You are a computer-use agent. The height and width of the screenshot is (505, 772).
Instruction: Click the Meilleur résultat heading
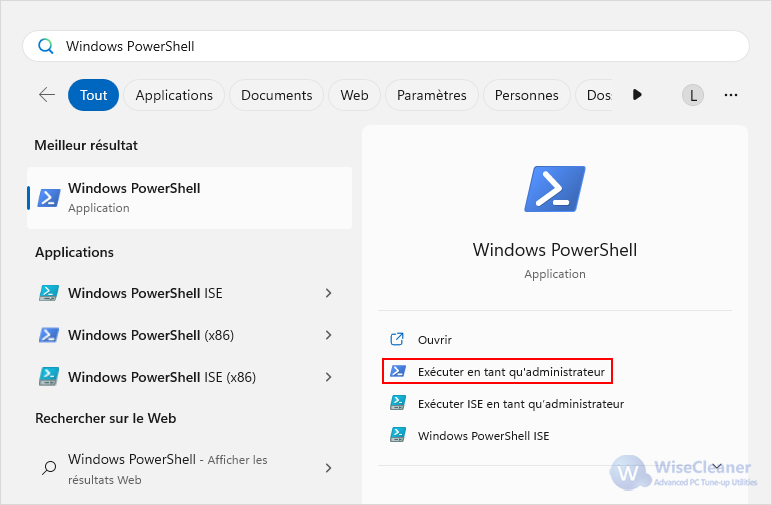click(x=86, y=146)
